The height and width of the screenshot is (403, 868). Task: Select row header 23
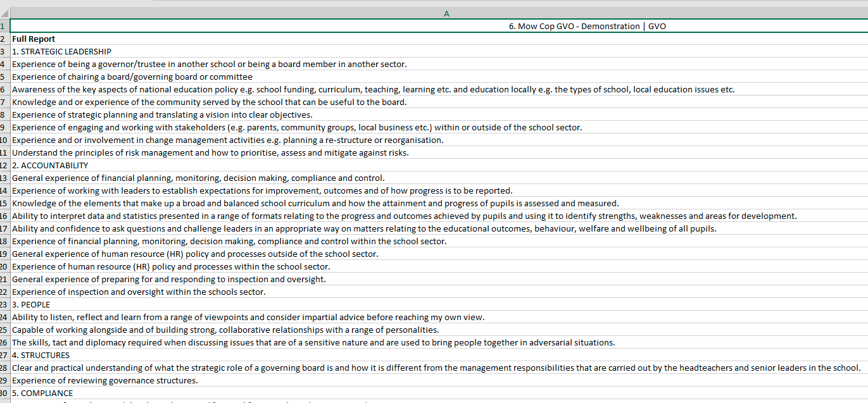(x=4, y=304)
